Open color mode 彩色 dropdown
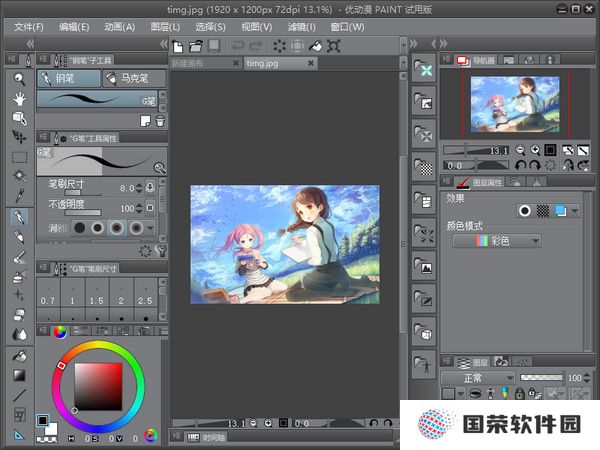600x450 pixels. (x=497, y=241)
